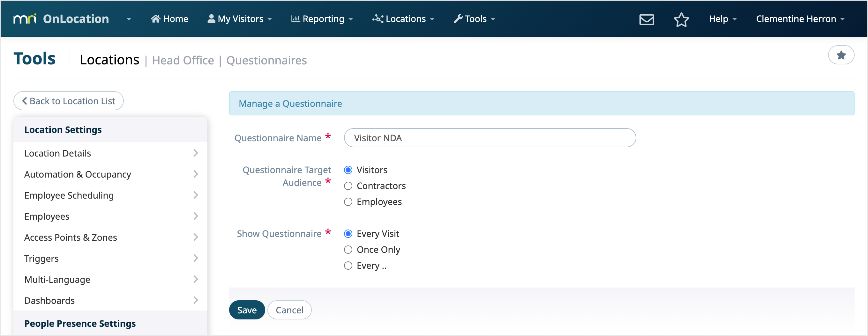This screenshot has width=868, height=336.
Task: Click Questionnaires breadcrumb
Action: click(266, 60)
